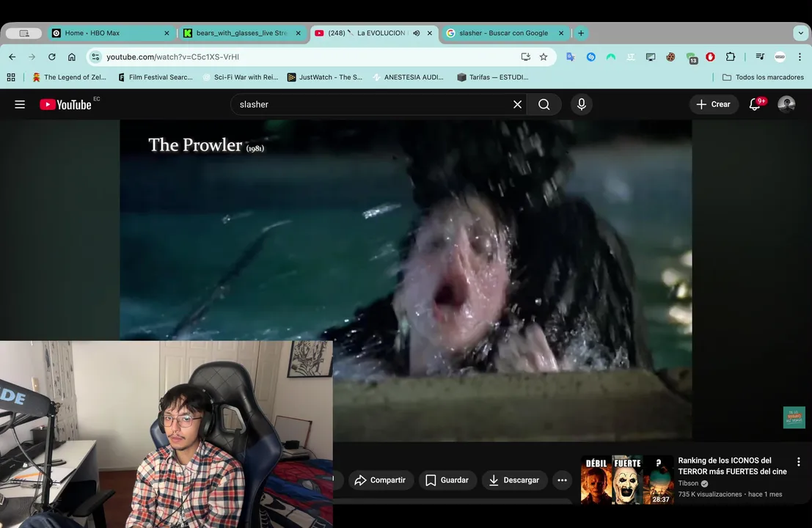Bookmark this page with the star
The height and width of the screenshot is (528, 812).
click(544, 57)
